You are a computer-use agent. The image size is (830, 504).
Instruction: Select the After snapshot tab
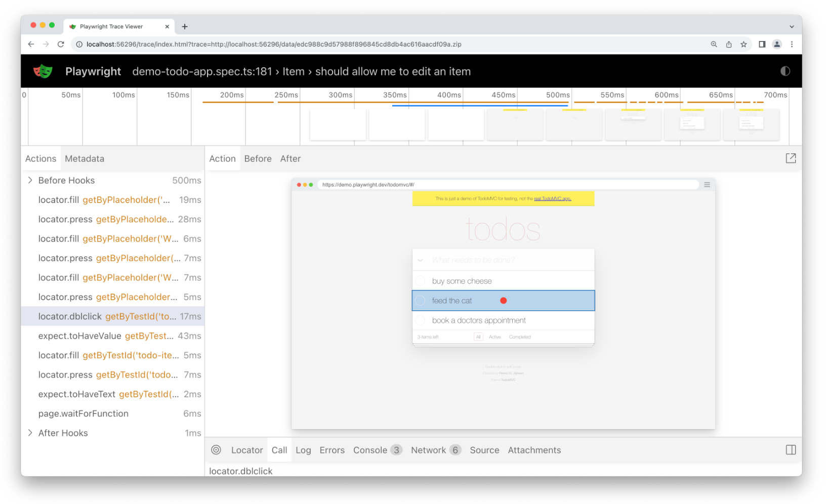(290, 158)
